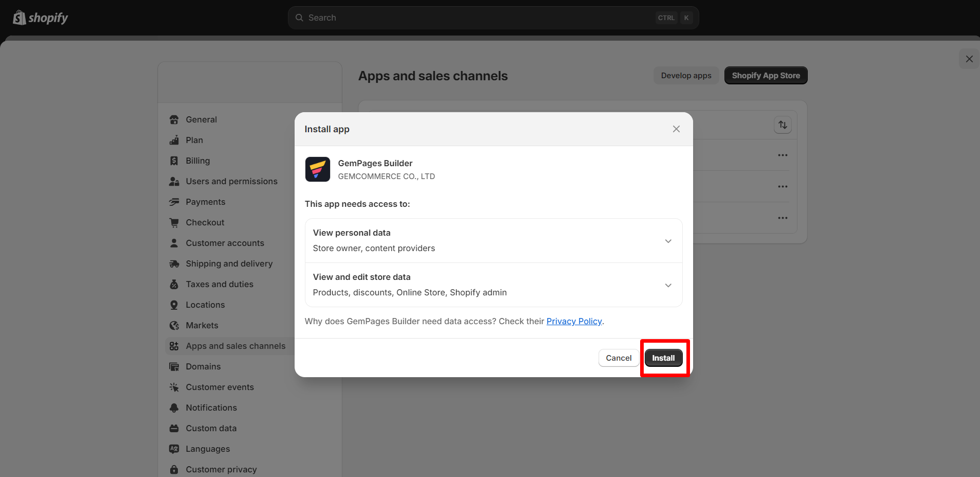
Task: Click the sort arrows icon in apps list
Action: pos(782,125)
